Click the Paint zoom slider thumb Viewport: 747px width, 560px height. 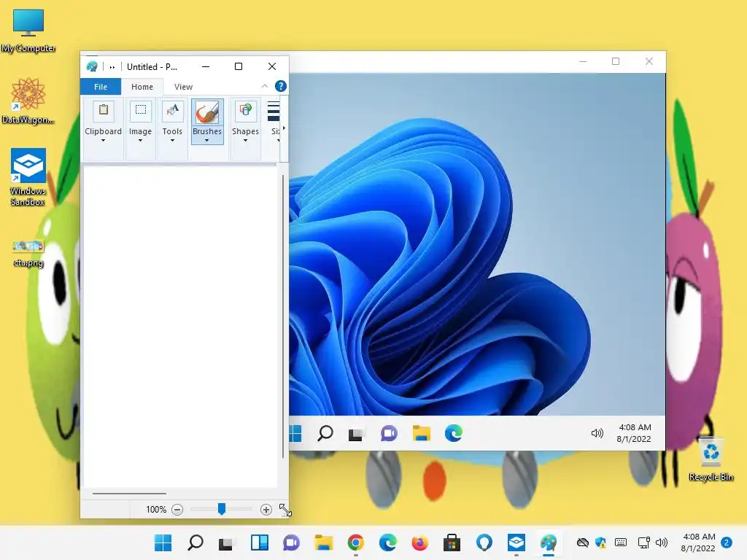(x=222, y=509)
